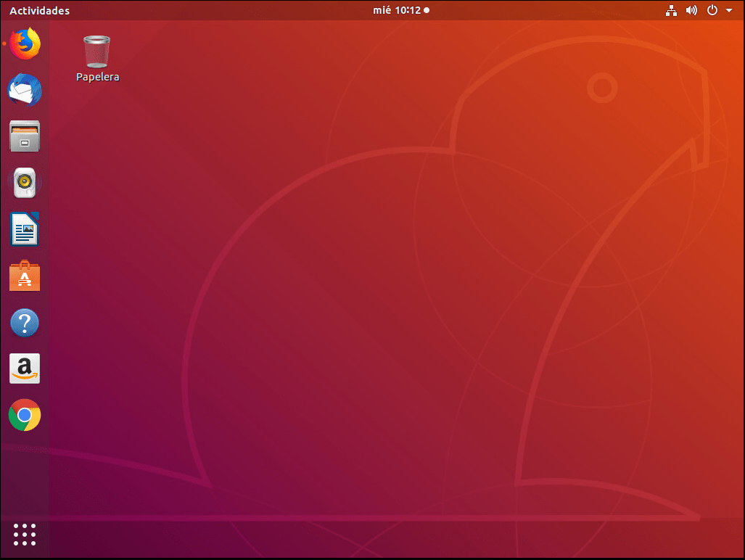This screenshot has height=560, width=745.
Task: Open Thunderbird mail client
Action: pos(24,90)
